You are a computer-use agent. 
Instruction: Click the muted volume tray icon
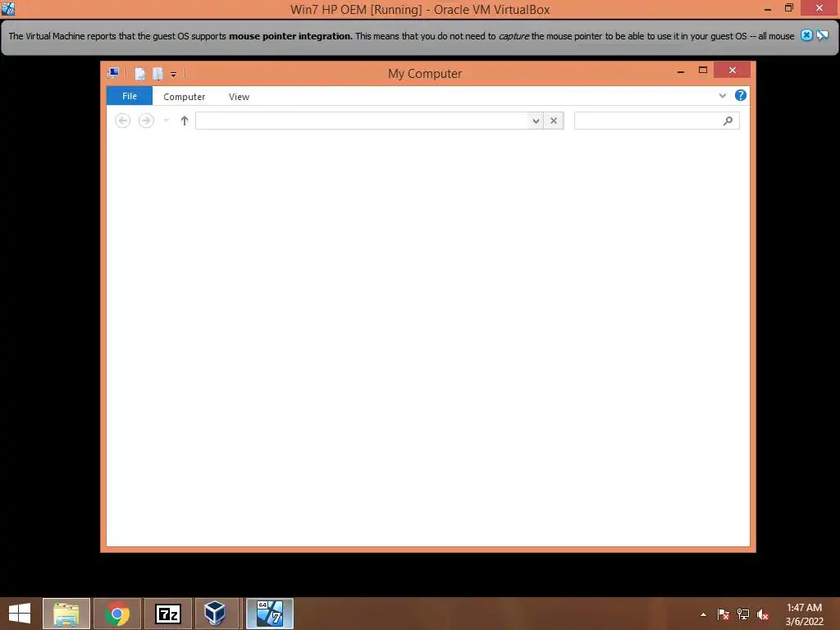[x=763, y=614]
